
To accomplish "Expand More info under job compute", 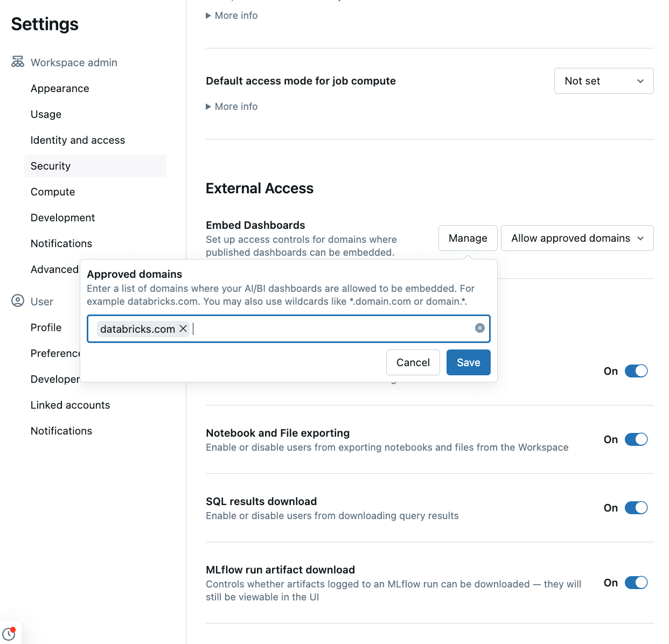I will coord(232,107).
